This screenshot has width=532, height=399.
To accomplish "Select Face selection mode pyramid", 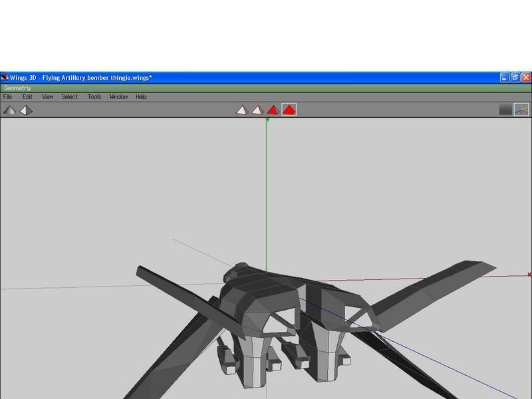I will coord(273,110).
